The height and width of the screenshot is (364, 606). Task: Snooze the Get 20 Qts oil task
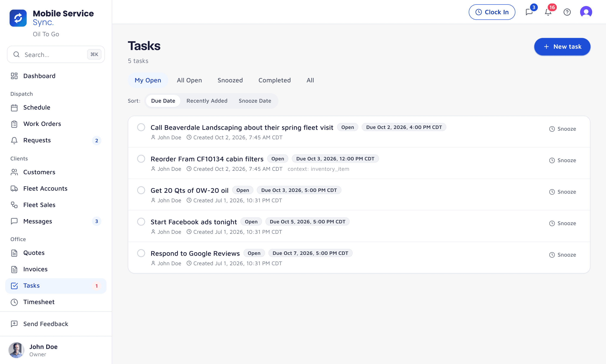tap(562, 192)
